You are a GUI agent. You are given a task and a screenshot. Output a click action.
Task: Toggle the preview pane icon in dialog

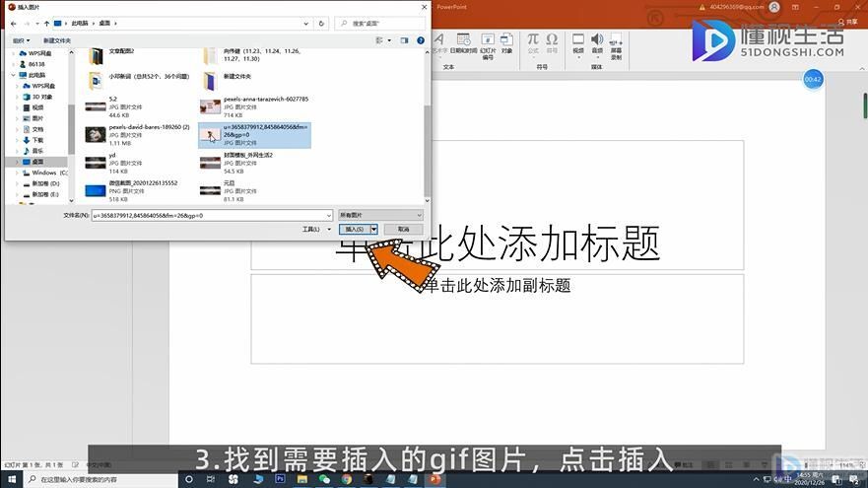click(x=404, y=40)
